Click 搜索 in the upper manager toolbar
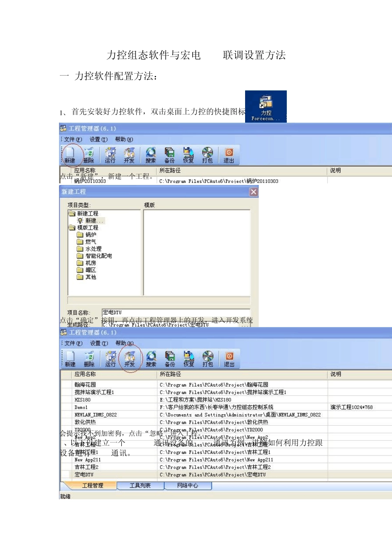392x555 pixels. (151, 155)
